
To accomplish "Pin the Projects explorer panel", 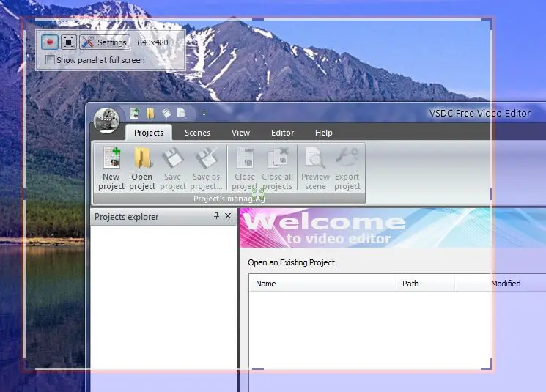I will 216,216.
